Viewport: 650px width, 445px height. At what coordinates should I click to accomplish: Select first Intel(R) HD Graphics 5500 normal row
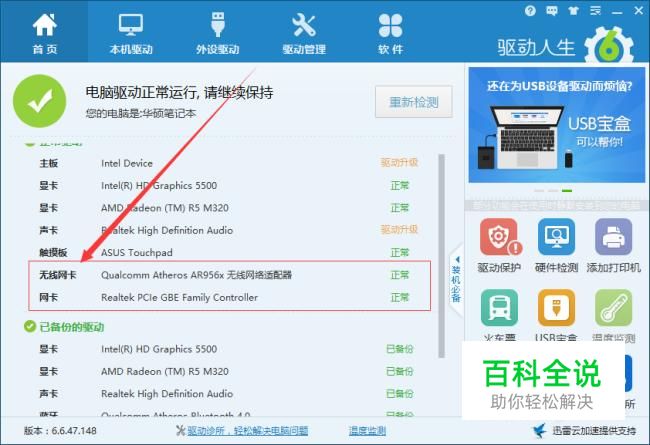[x=229, y=185]
